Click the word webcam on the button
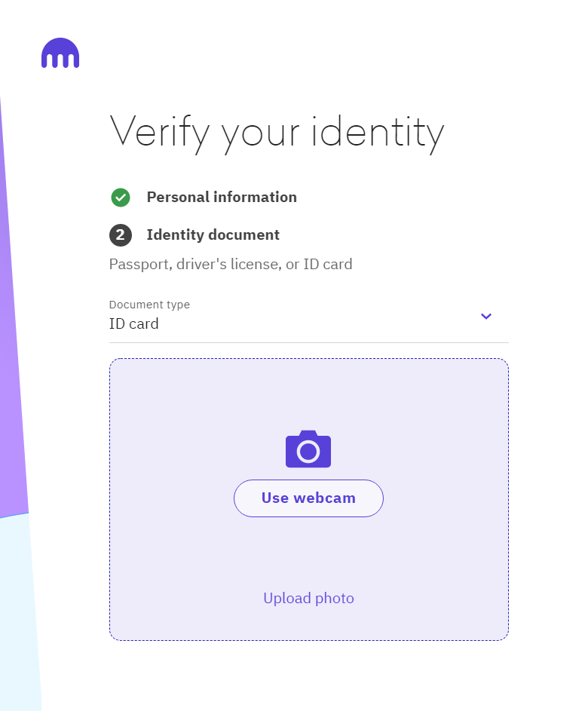588x711 pixels. pyautogui.click(x=325, y=498)
